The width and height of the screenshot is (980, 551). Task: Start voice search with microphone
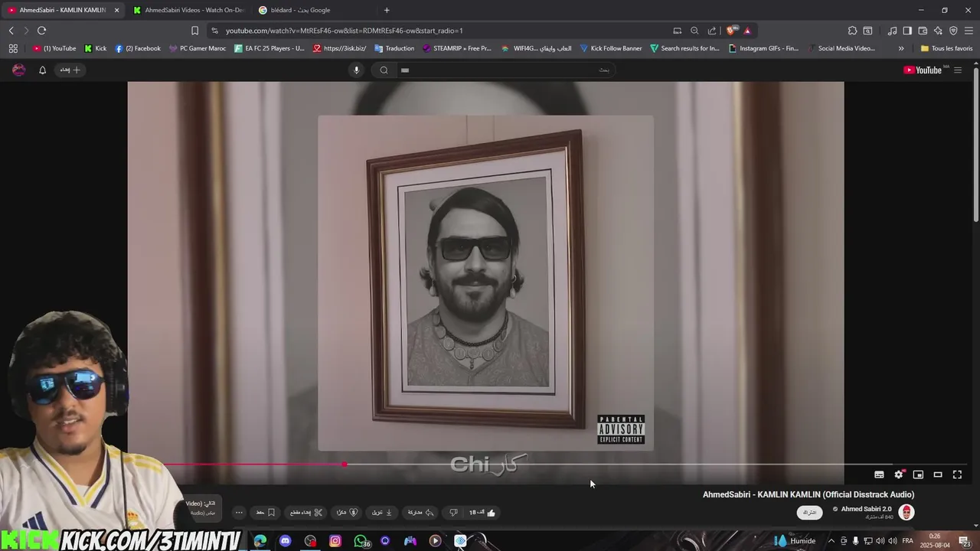tap(356, 70)
